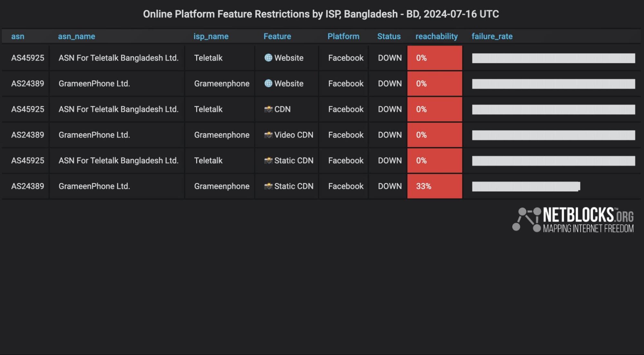This screenshot has height=355, width=644.
Task: Click globe icon in Grameenphone Website row
Action: point(268,83)
